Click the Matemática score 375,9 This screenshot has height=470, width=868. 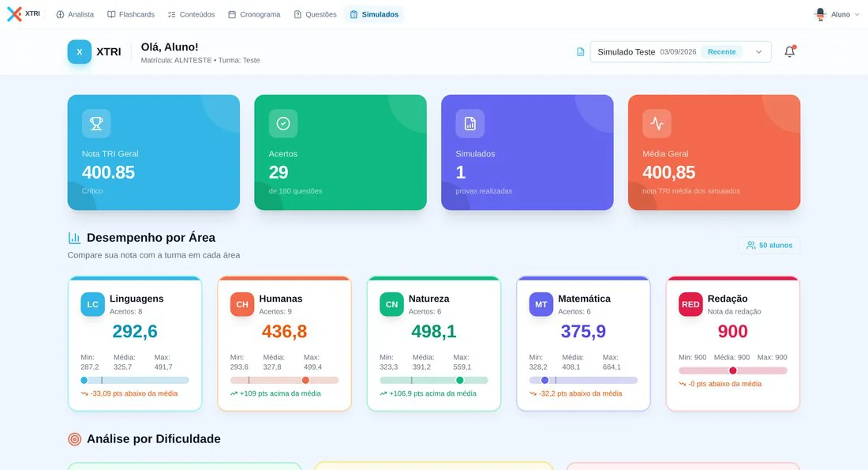(x=583, y=332)
